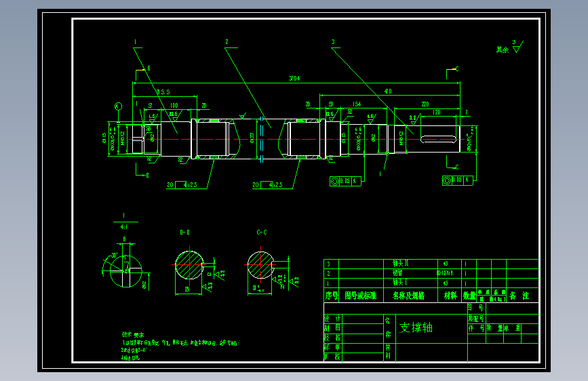Image resolution: width=588 pixels, height=381 pixels.
Task: Click the '备 注' column header
Action: pyautogui.click(x=520, y=296)
